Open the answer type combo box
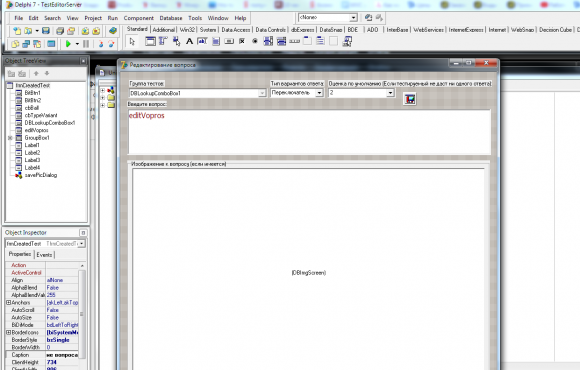The image size is (580, 370). (319, 93)
